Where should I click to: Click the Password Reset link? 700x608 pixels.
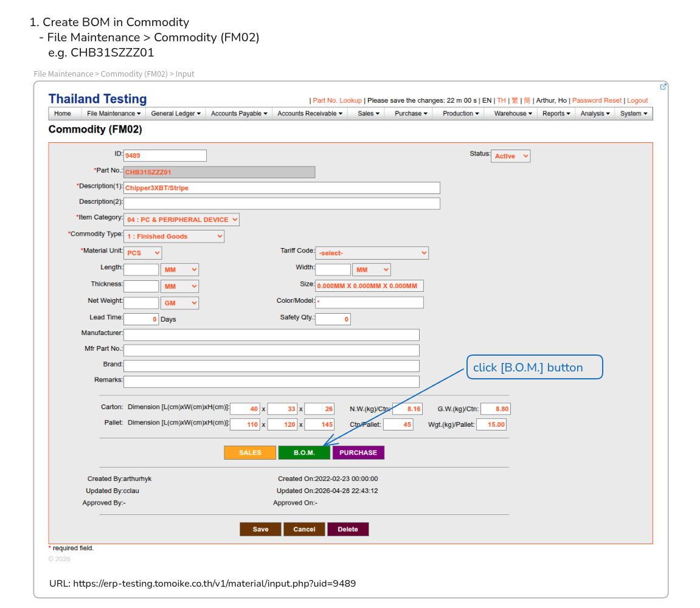click(597, 100)
